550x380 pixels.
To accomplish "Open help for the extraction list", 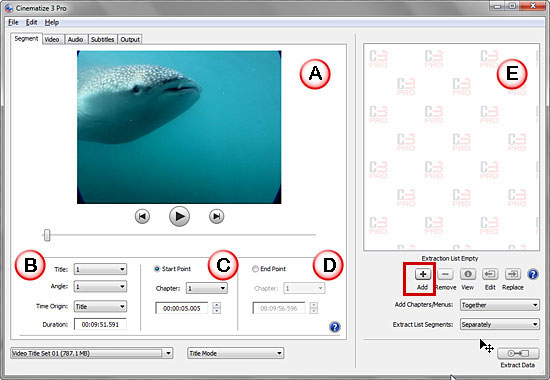I will coord(533,274).
